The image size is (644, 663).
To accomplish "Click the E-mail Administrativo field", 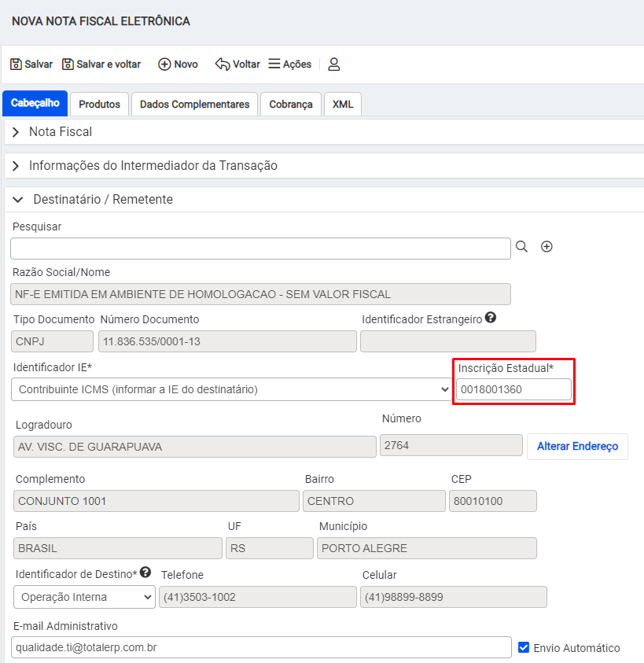I will coord(261,647).
